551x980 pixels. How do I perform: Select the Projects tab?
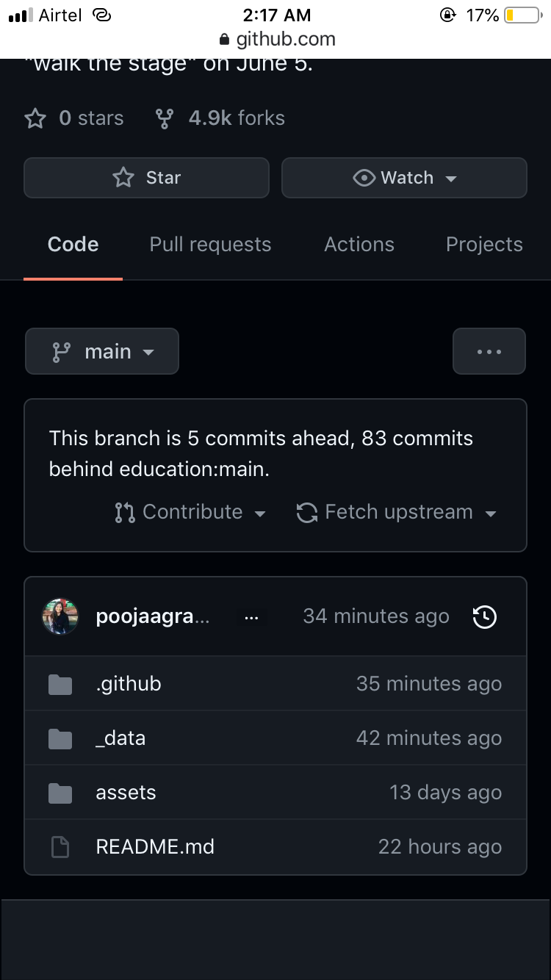[x=484, y=244]
